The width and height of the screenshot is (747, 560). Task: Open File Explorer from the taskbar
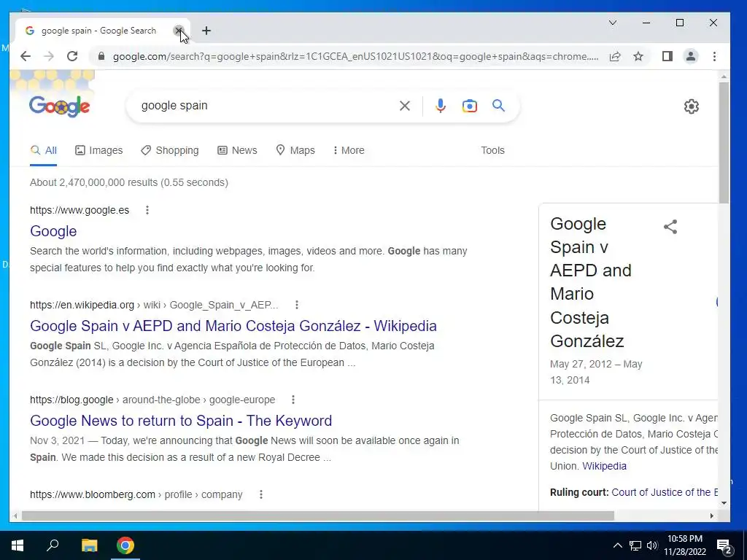(x=89, y=545)
